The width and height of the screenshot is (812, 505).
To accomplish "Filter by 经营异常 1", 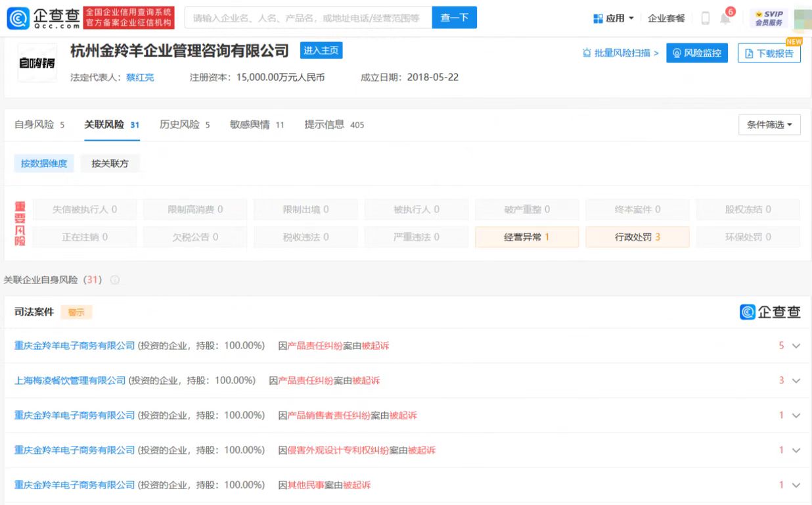I will 527,237.
